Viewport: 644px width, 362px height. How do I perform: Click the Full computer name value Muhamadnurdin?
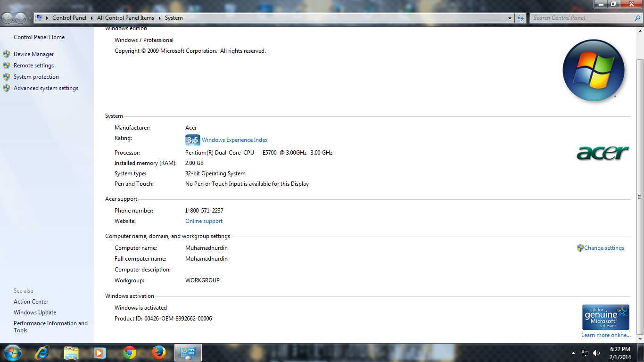pos(206,259)
